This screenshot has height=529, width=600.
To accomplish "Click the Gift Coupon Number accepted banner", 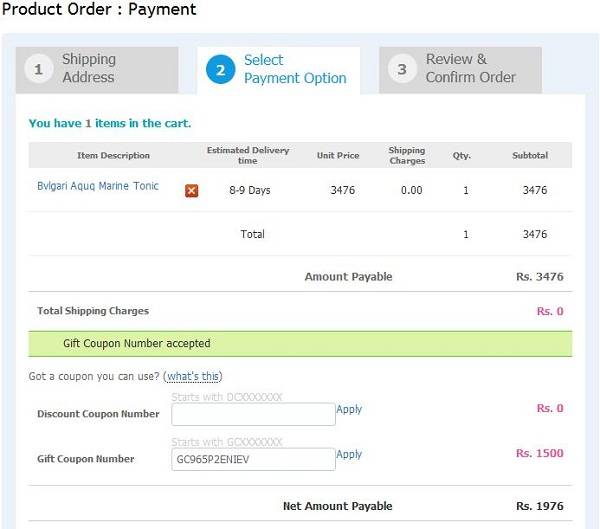I will [x=300, y=344].
